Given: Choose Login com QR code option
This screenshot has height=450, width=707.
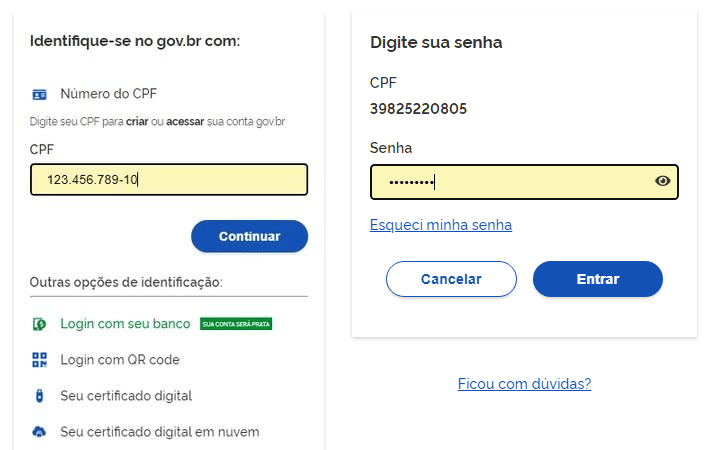Looking at the screenshot, I should click(120, 360).
